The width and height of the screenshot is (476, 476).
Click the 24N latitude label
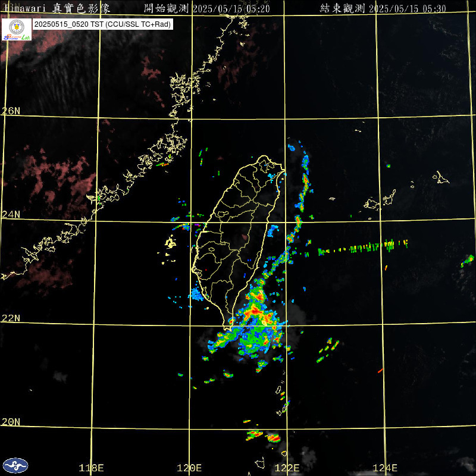pyautogui.click(x=11, y=215)
